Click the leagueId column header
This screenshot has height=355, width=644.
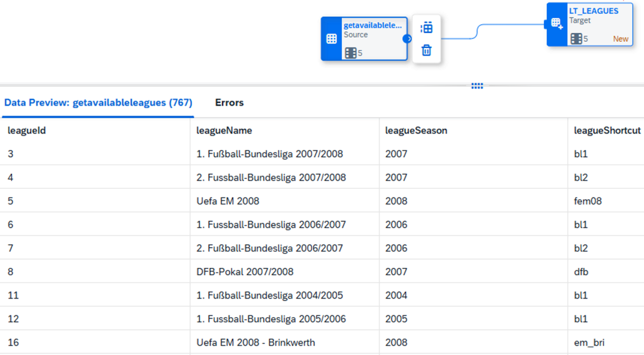26,130
